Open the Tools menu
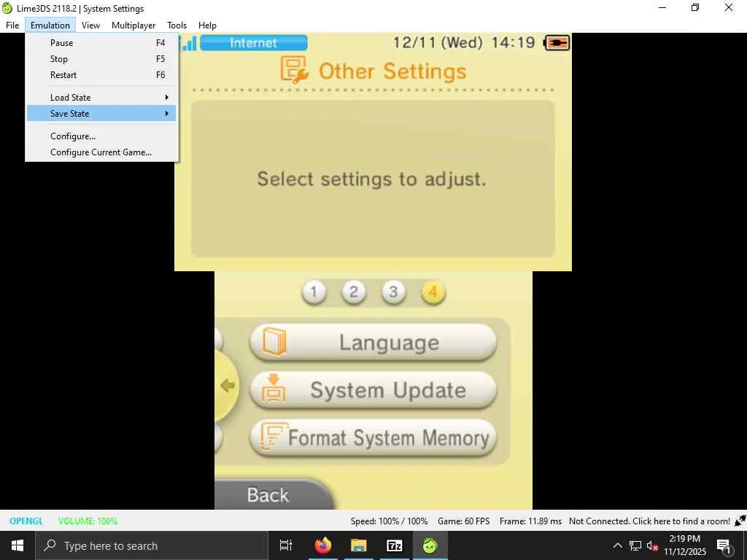The image size is (747, 560). tap(177, 26)
